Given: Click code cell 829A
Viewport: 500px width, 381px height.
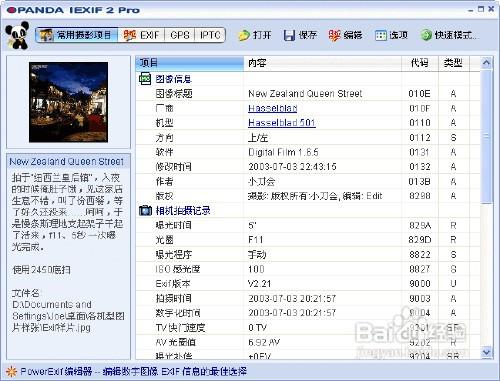Looking at the screenshot, I should pos(420,225).
